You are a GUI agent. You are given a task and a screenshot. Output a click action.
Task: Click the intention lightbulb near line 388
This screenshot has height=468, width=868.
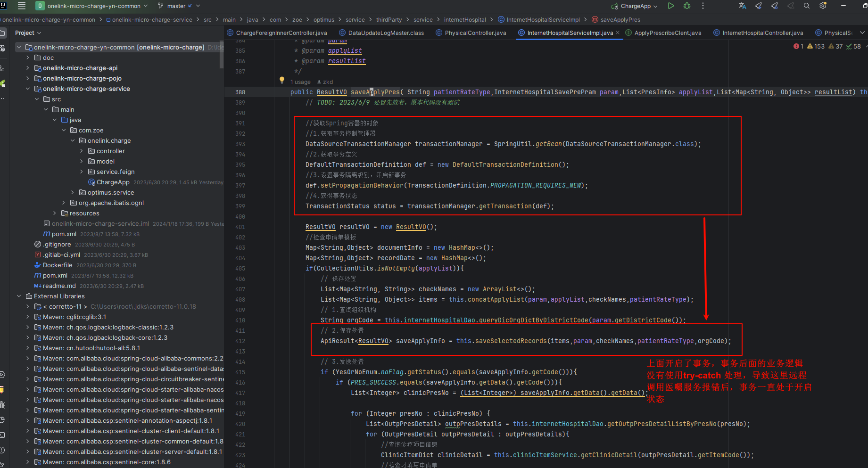(x=282, y=80)
